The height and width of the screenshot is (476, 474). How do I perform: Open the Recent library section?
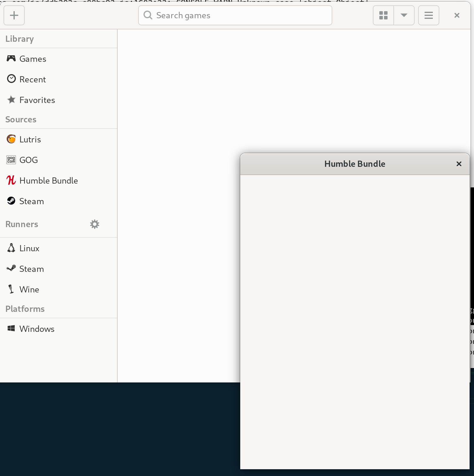click(x=32, y=79)
